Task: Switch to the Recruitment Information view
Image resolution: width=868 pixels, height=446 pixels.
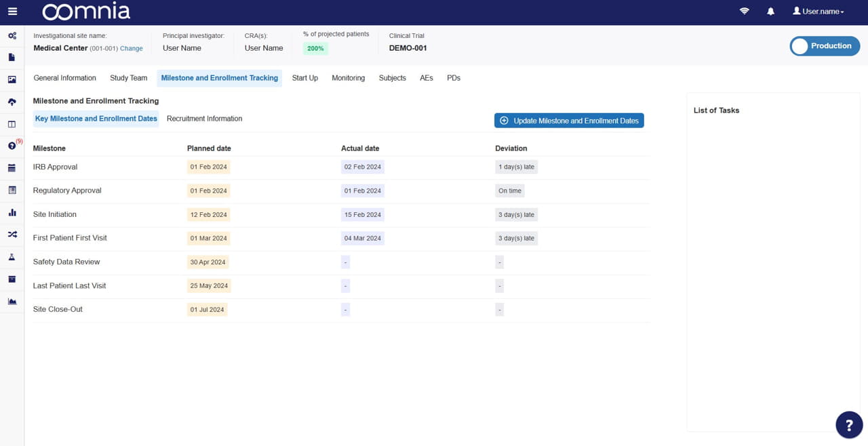Action: (x=204, y=118)
